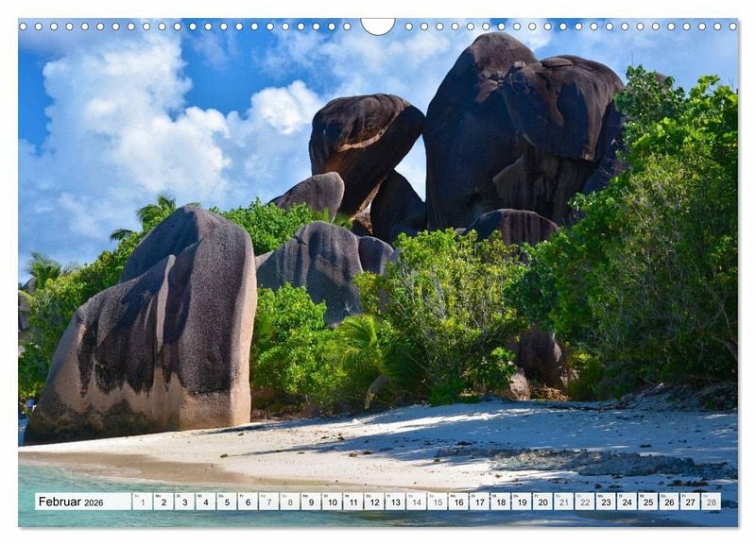The width and height of the screenshot is (756, 545).
Task: Select day 23 in the calendar strip
Action: 606,502
